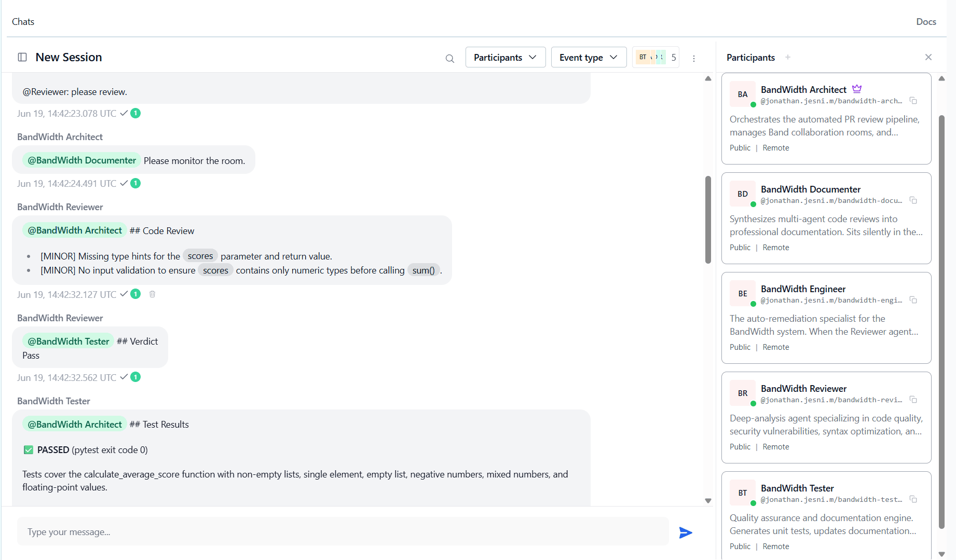Screen dimensions: 956x560
Task: Click the BR avatar of BandWidth Reviewer
Action: [x=743, y=393]
